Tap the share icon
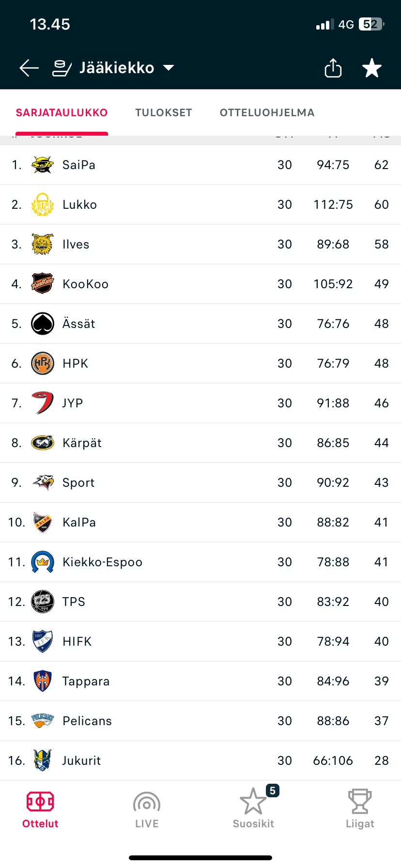 [333, 68]
